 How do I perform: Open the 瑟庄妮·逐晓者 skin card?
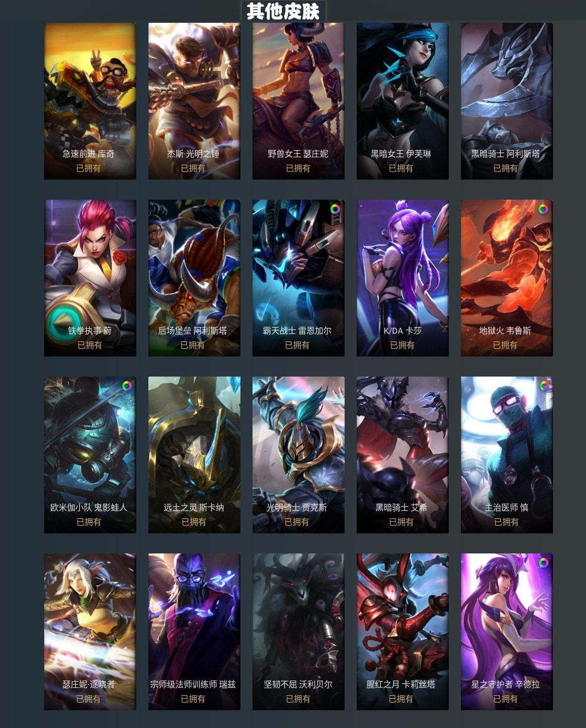90,632
